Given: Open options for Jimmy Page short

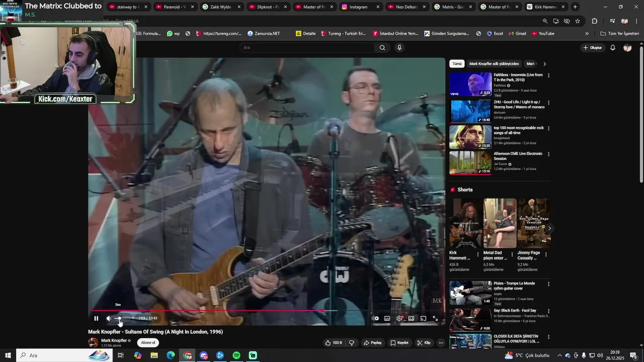Looking at the screenshot, I should click(x=546, y=254).
